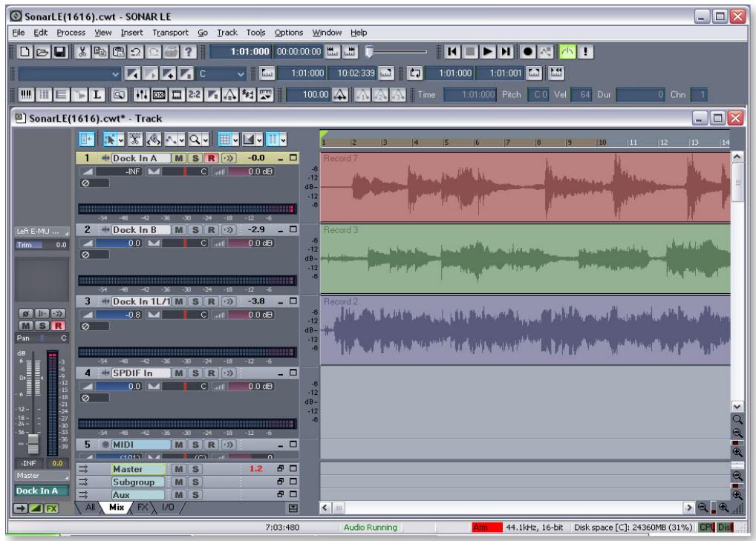Select the scissors Split tool in Track view
The height and width of the screenshot is (541, 756).
[x=136, y=139]
